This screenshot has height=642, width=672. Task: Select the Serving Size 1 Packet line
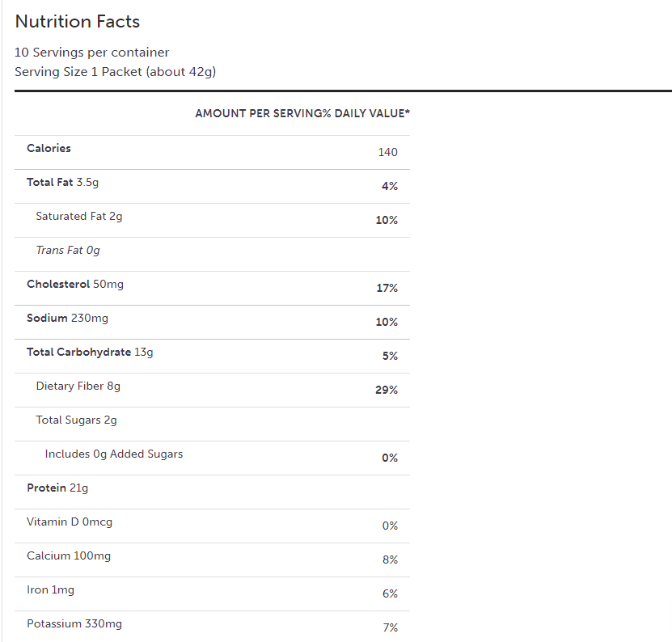pos(116,72)
